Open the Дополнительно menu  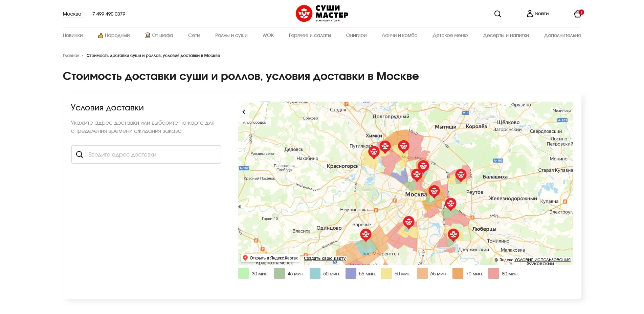[x=562, y=35]
